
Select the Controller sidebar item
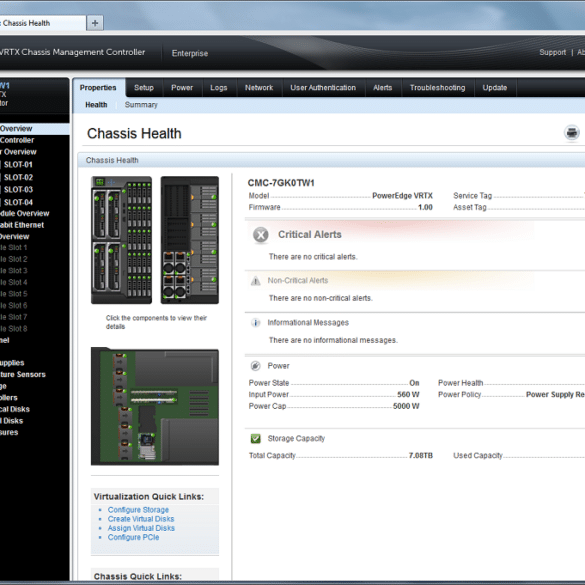point(17,140)
